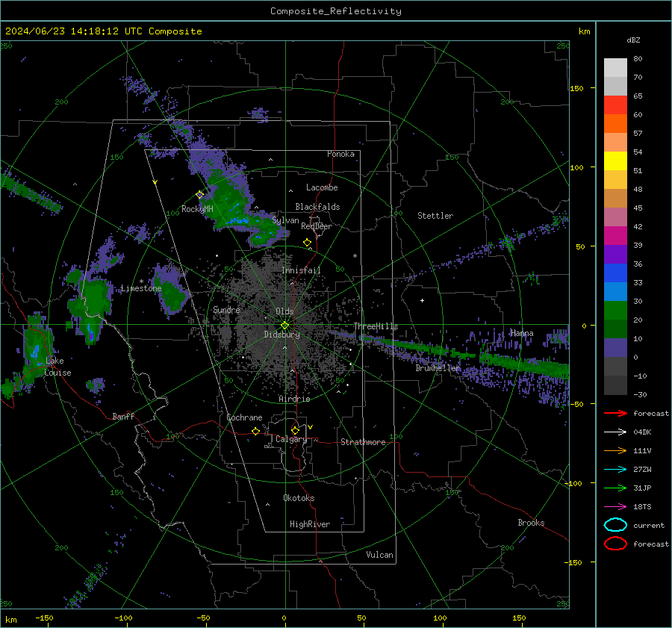This screenshot has height=628, width=672.
Task: Click the yellow diamond marker near RedDeer
Action: coord(308,243)
